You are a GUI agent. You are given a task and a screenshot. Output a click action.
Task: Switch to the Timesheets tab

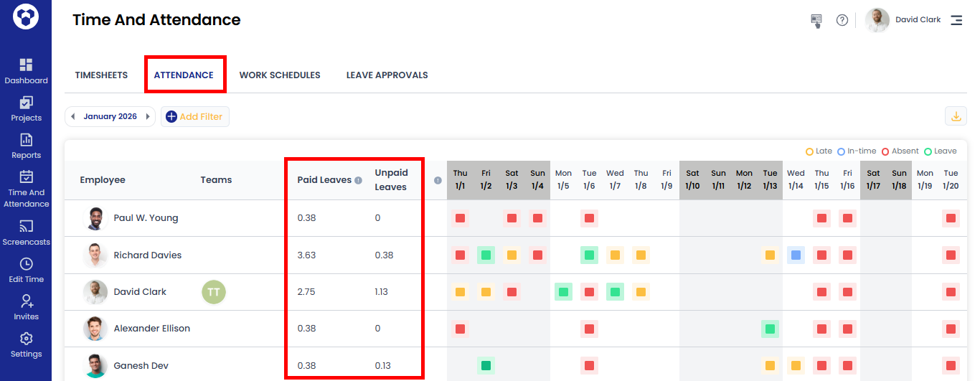coord(101,75)
